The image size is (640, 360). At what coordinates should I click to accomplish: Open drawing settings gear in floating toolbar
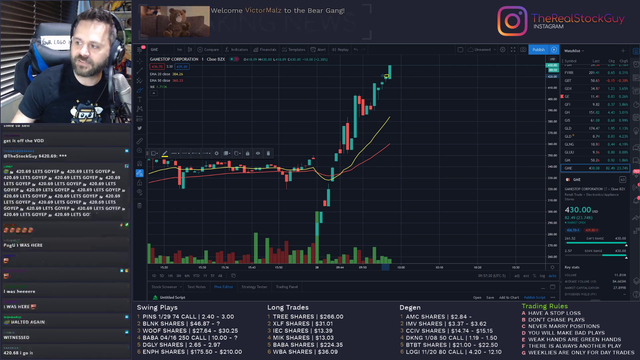pyautogui.click(x=217, y=153)
